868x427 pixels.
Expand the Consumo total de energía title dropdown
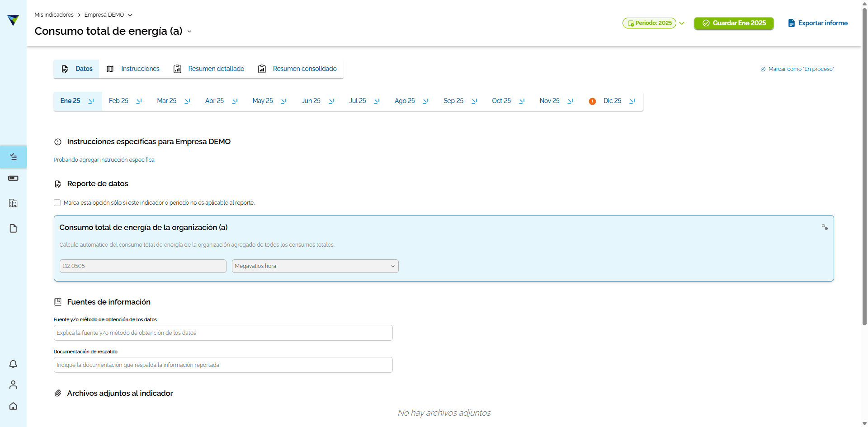189,32
